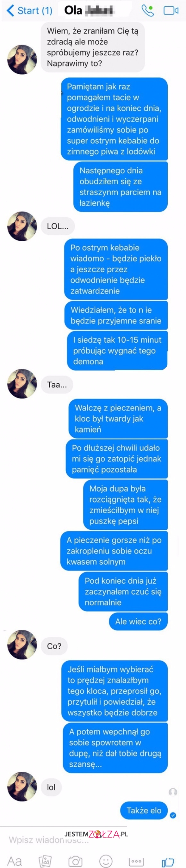The image size is (186, 868).
Task: Tap the small seen-by avatar indicator
Action: 173,791
